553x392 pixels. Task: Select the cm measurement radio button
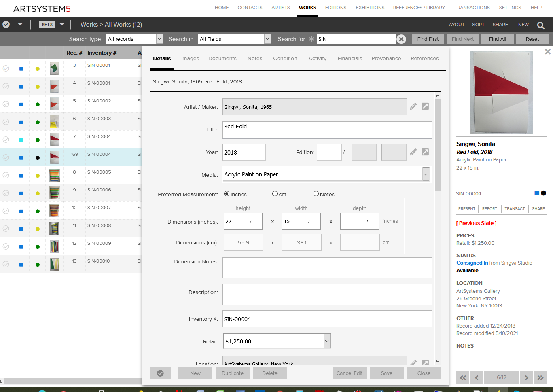coord(275,194)
